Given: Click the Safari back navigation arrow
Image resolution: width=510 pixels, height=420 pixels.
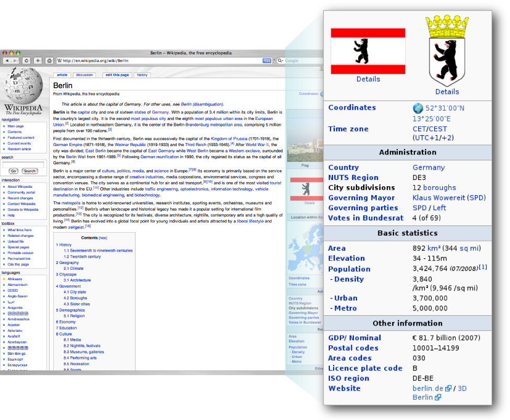Looking at the screenshot, I should (x=8, y=60).
